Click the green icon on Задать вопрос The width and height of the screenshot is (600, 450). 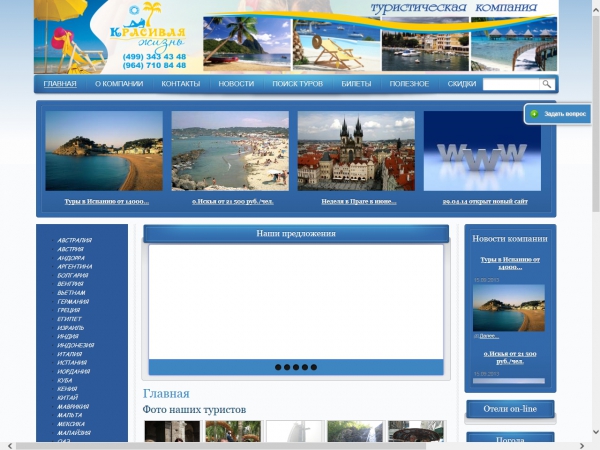(534, 114)
